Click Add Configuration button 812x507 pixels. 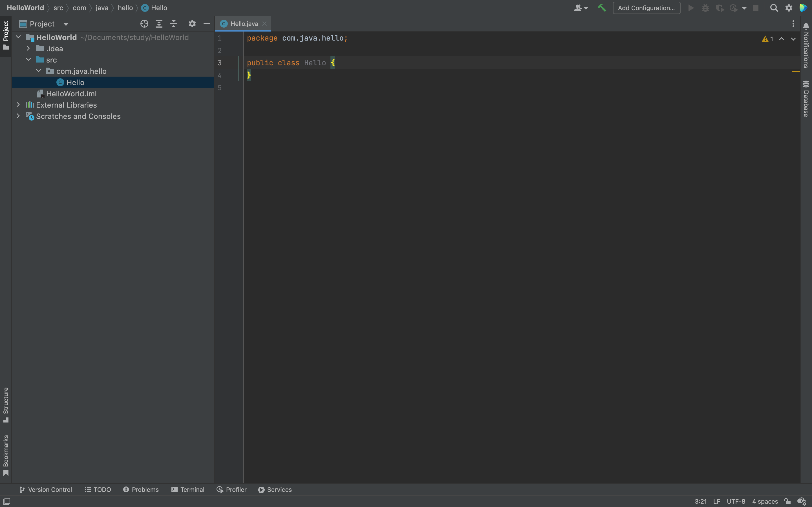(x=646, y=8)
